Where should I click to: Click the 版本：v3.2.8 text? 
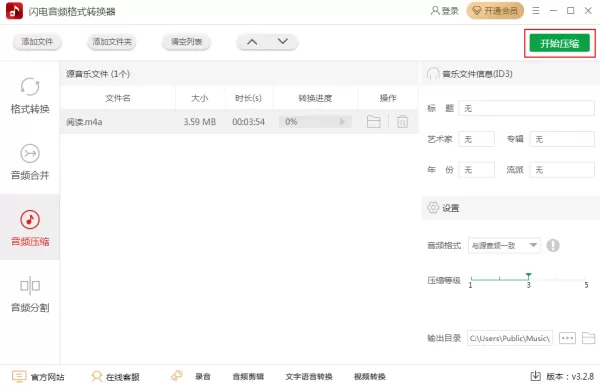point(570,377)
